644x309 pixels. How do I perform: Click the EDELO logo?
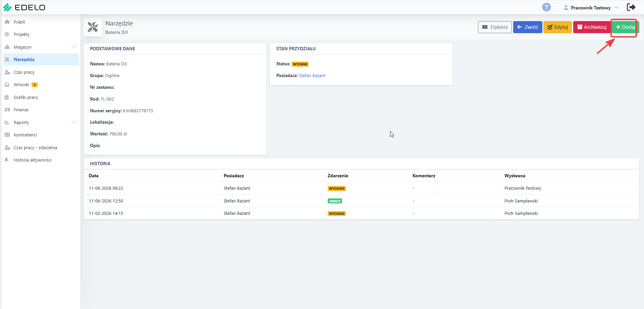click(x=24, y=7)
